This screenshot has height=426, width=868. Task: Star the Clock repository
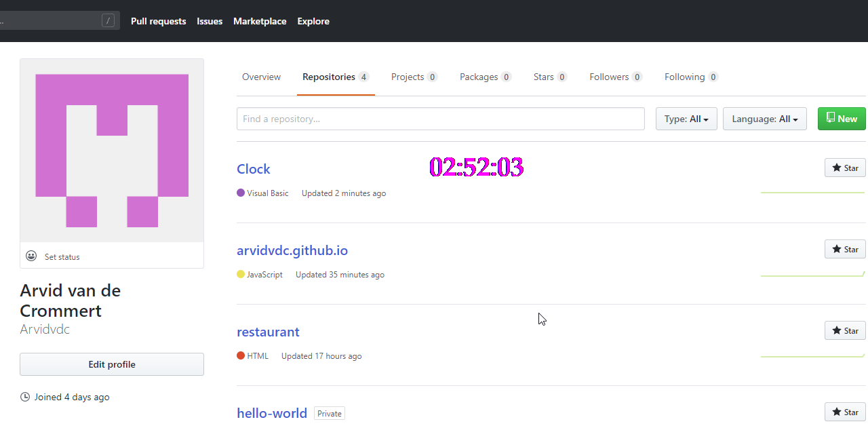coord(844,168)
